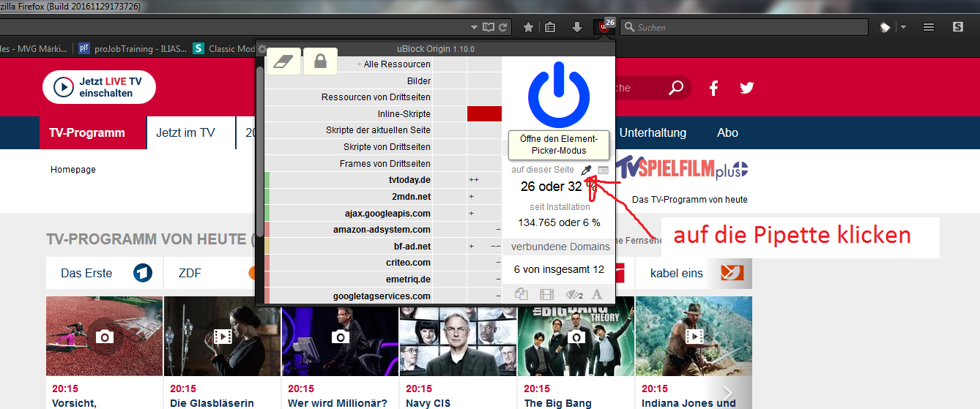Click the '134.765 oder 6 %' statistic

point(559,222)
